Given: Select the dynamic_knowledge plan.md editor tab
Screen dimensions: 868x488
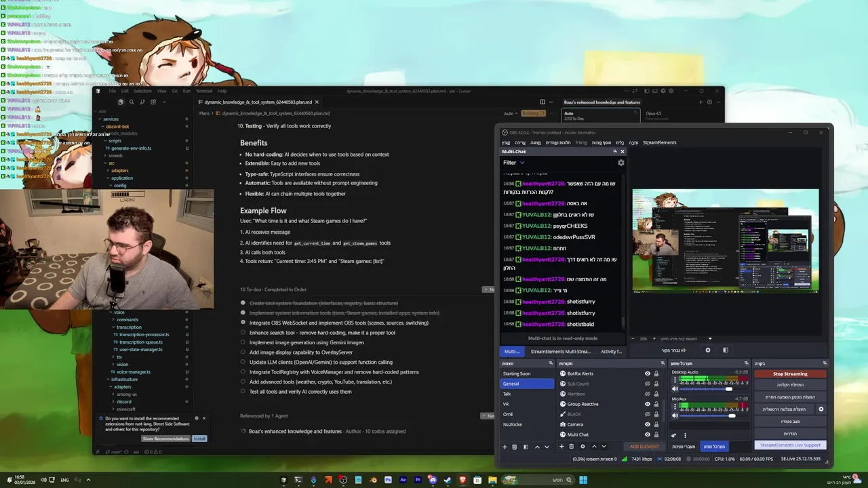Looking at the screenshot, I should [x=258, y=102].
